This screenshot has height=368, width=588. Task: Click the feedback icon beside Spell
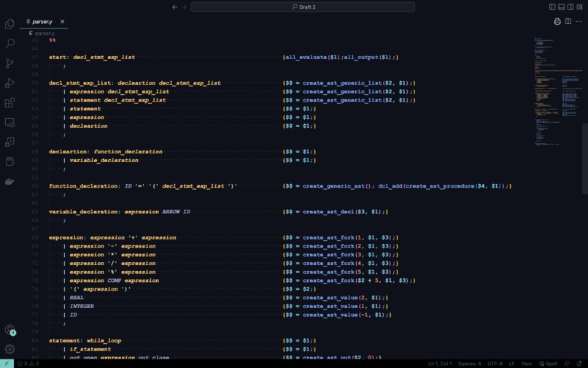point(567,364)
